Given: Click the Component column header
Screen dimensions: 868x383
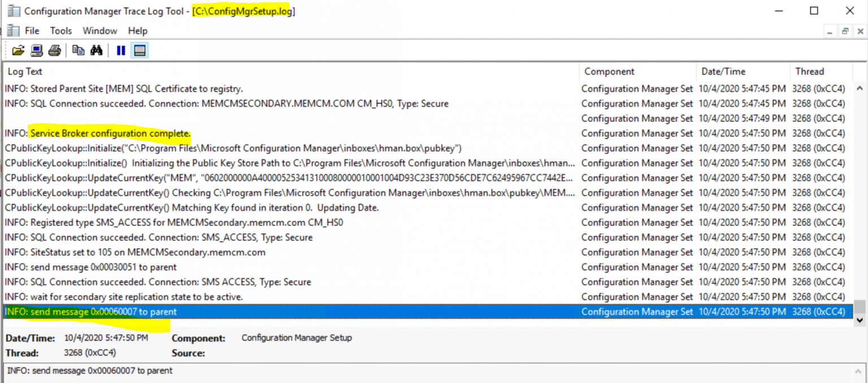Looking at the screenshot, I should [609, 71].
